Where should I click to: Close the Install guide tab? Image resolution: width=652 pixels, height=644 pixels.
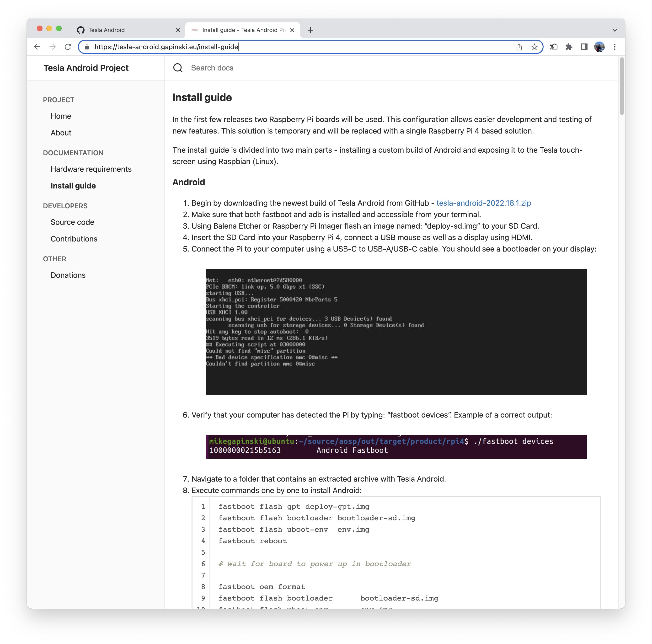click(x=292, y=30)
